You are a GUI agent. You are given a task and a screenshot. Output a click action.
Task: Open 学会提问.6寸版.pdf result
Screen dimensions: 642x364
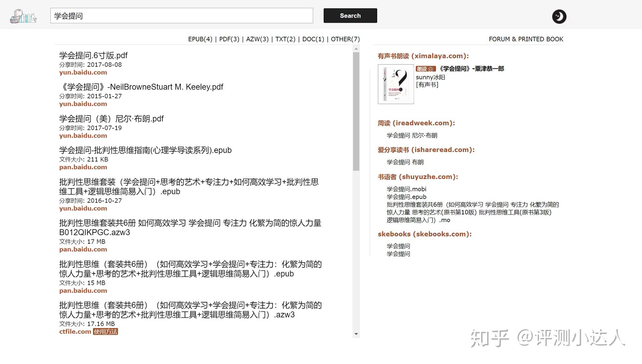[93, 55]
